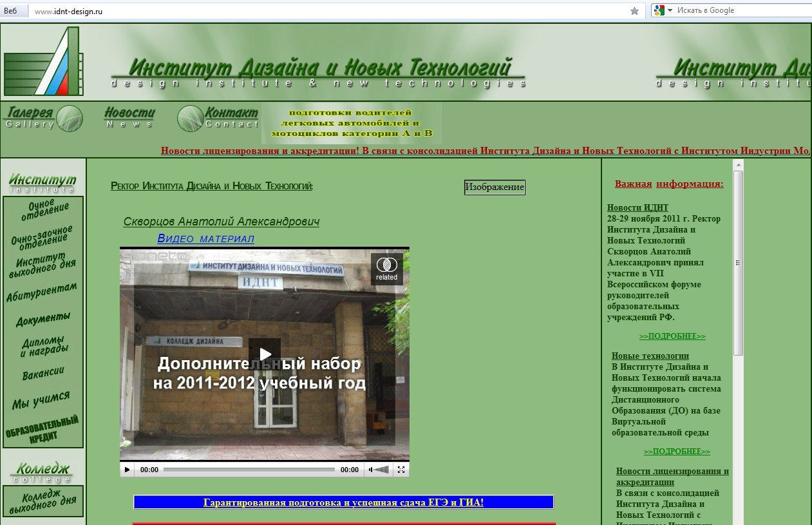
Task: Mute the video using speaker icon
Action: pos(379,470)
